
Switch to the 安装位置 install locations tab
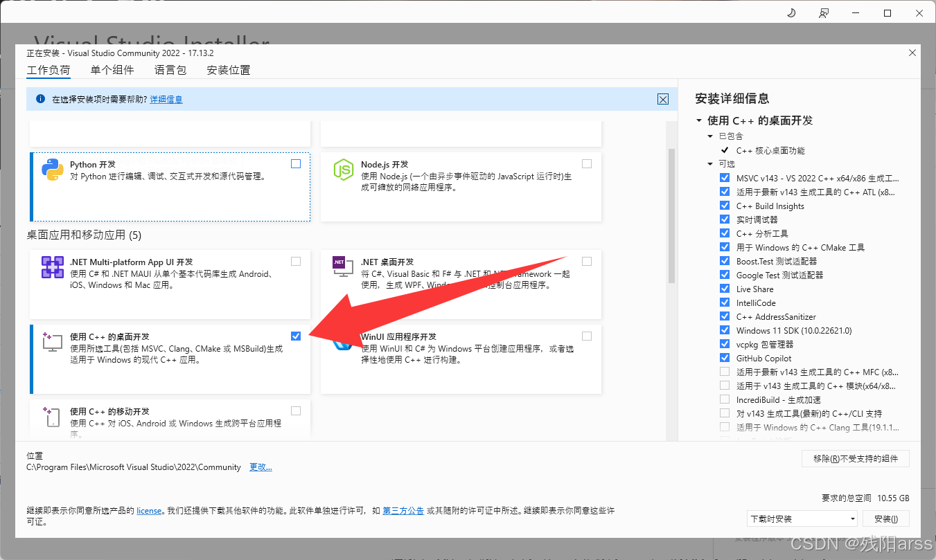[x=229, y=70]
